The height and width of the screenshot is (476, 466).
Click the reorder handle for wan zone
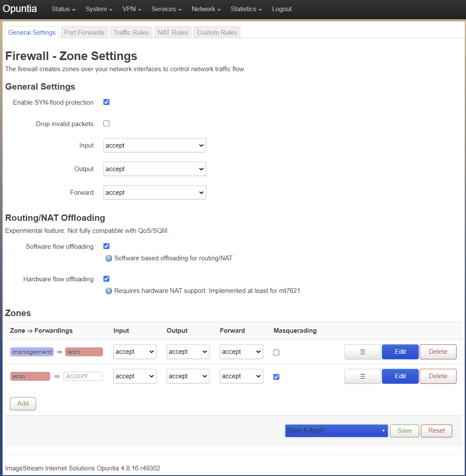click(x=363, y=376)
